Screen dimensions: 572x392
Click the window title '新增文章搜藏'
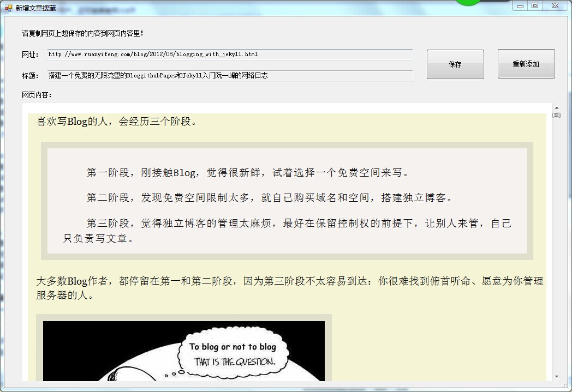click(x=36, y=8)
